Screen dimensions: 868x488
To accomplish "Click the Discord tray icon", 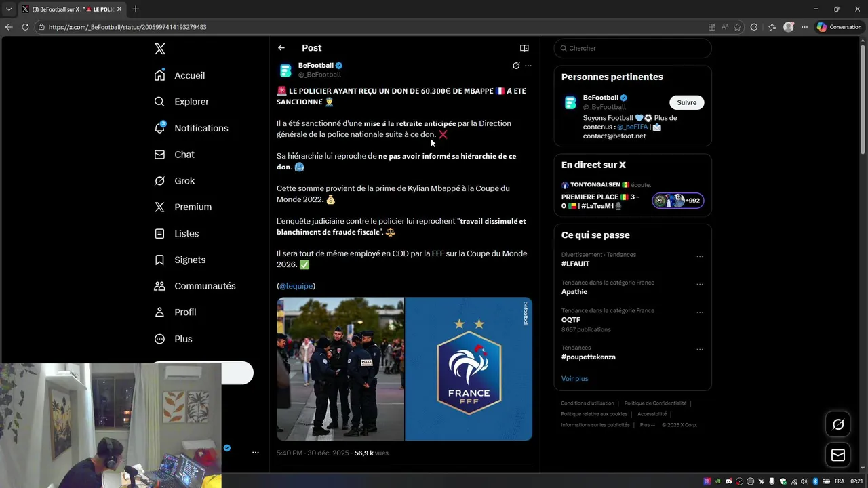I will 729,481.
